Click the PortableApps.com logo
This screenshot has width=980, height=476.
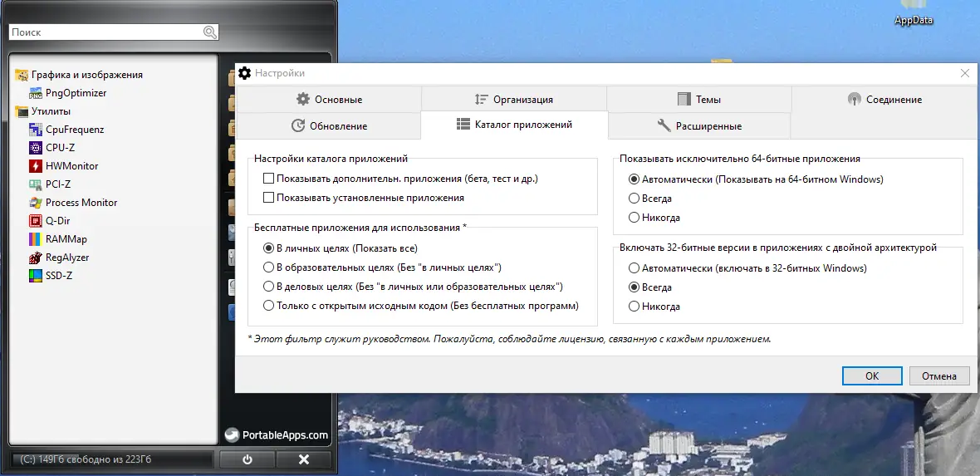pos(277,435)
